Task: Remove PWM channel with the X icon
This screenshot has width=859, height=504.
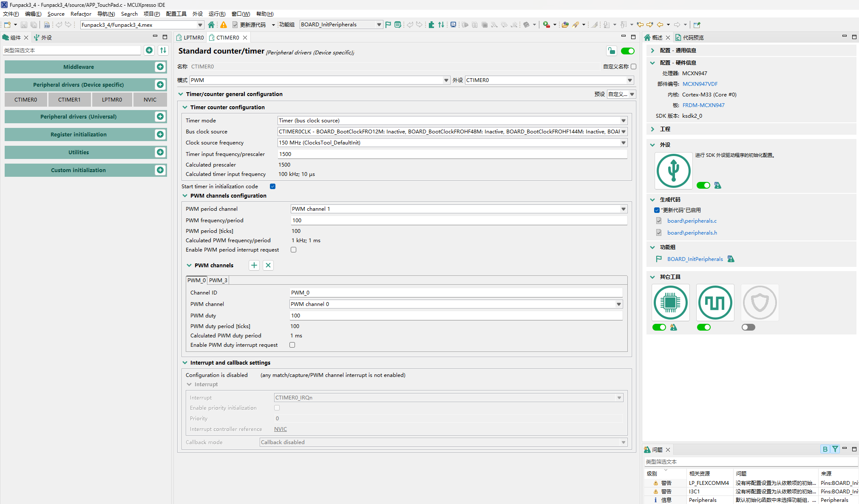Action: pyautogui.click(x=268, y=265)
